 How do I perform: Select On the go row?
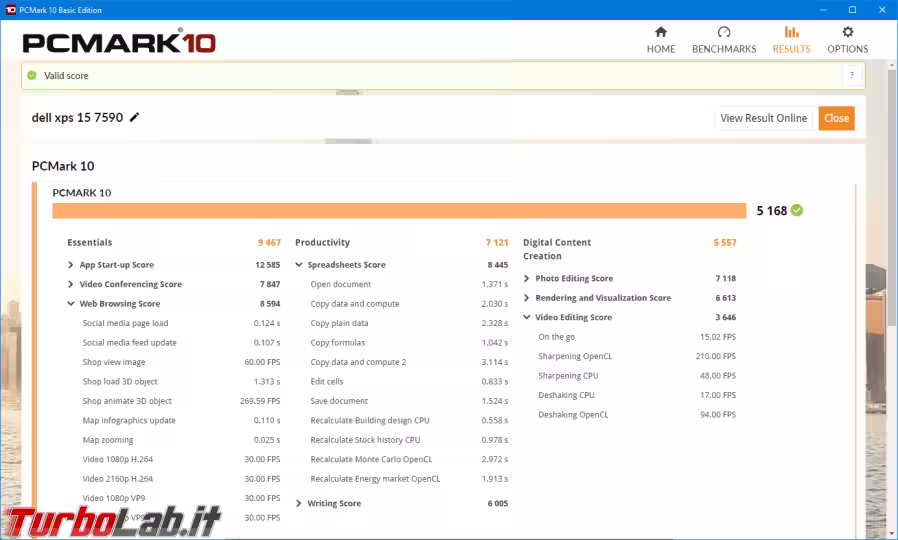(x=637, y=337)
